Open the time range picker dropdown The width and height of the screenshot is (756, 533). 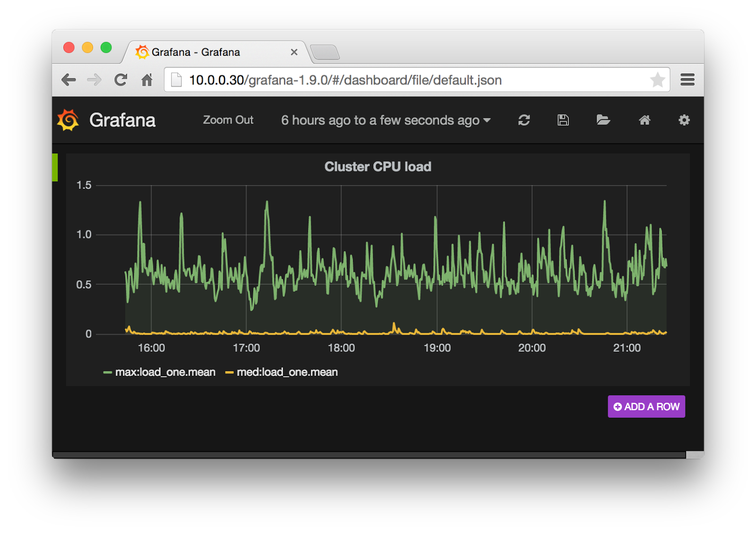pyautogui.click(x=386, y=120)
